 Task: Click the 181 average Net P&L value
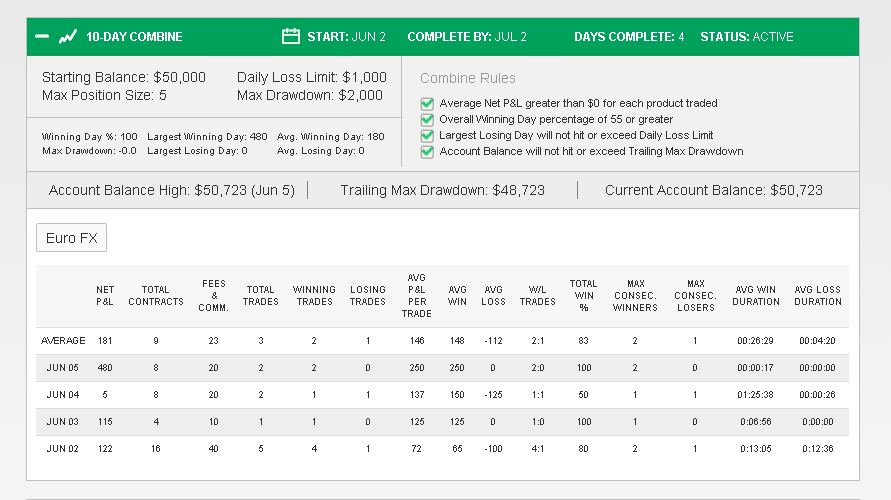(105, 341)
